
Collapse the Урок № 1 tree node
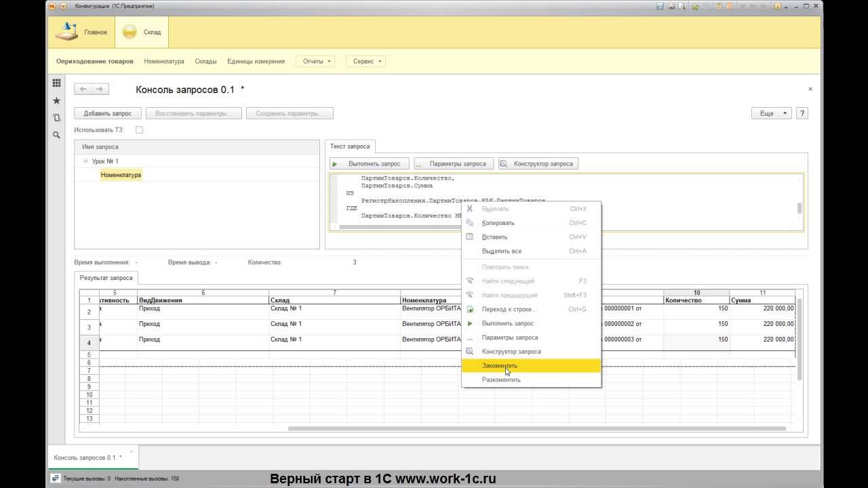(x=85, y=161)
